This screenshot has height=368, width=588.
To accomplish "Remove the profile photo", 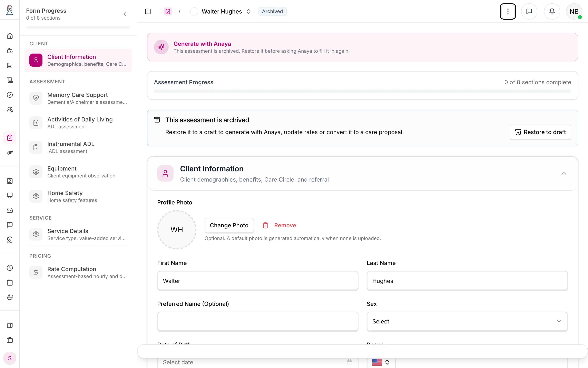I will 280,225.
